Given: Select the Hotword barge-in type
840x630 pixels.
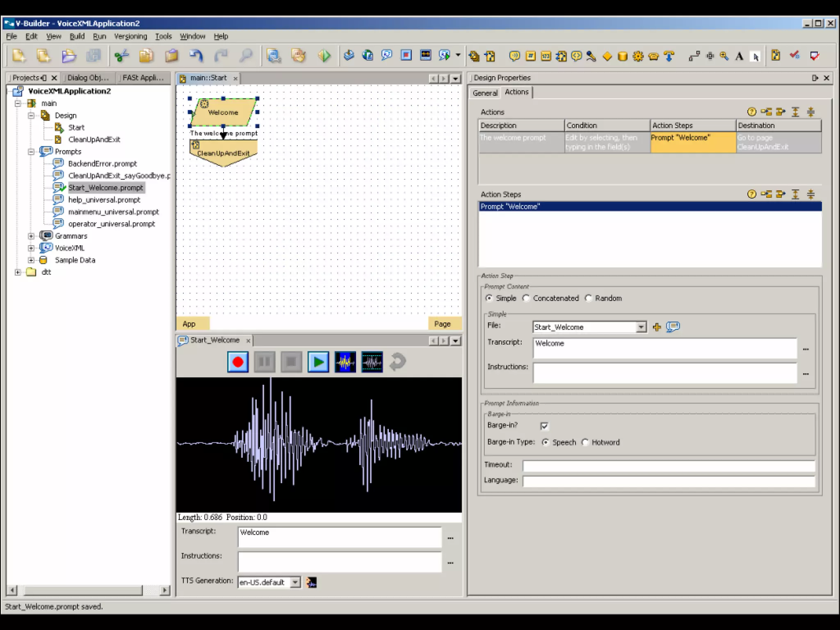Looking at the screenshot, I should (585, 442).
